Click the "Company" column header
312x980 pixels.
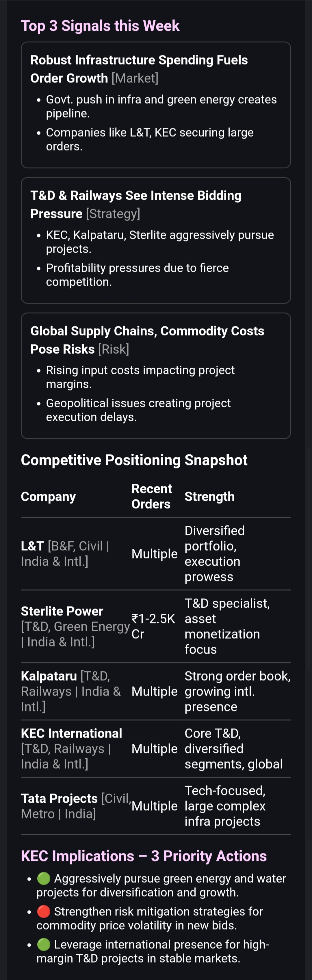[48, 497]
